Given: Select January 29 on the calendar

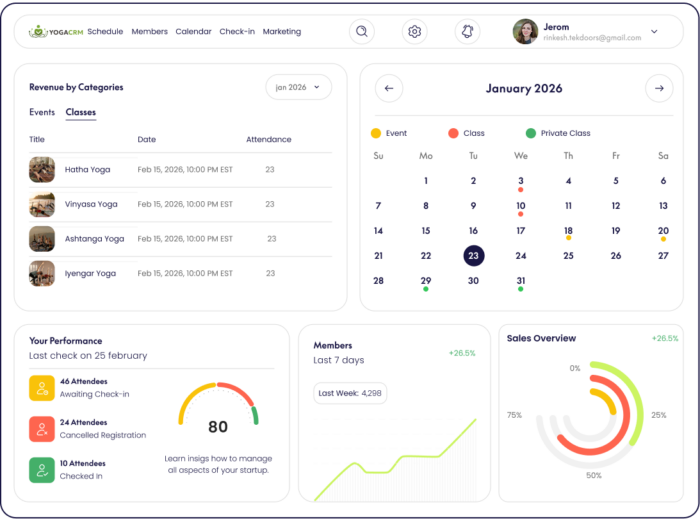Looking at the screenshot, I should coord(425,281).
